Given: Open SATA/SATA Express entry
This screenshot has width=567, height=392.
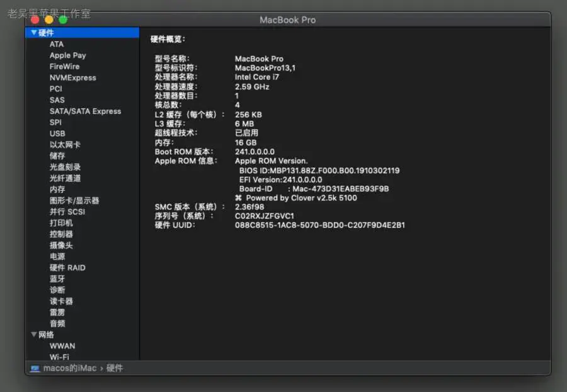Looking at the screenshot, I should [85, 111].
